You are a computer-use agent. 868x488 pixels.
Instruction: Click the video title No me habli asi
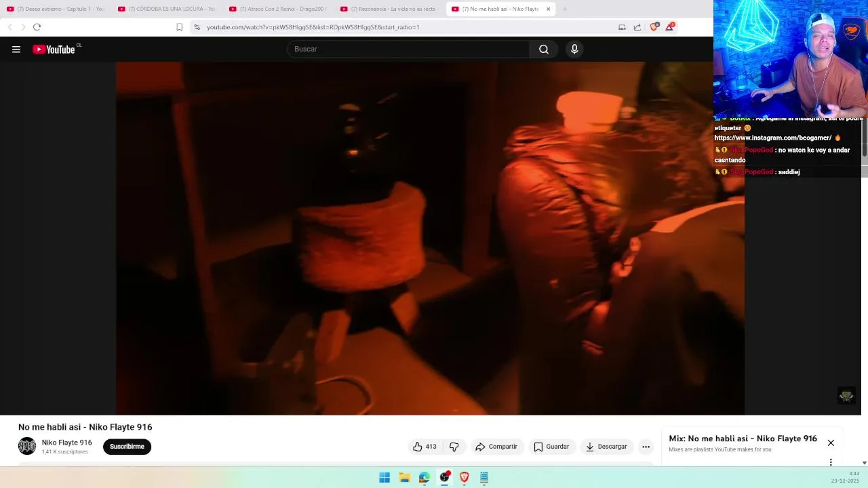point(85,427)
